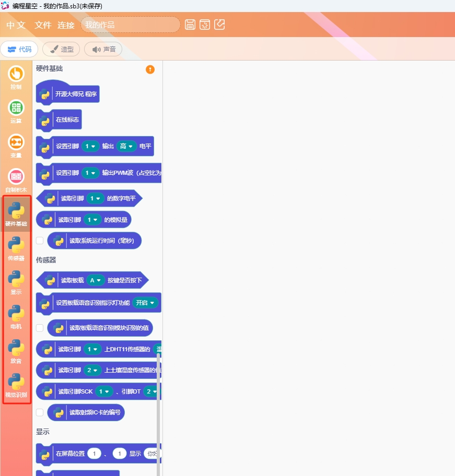
Task: Click the 连接 (Connect) button
Action: click(66, 25)
